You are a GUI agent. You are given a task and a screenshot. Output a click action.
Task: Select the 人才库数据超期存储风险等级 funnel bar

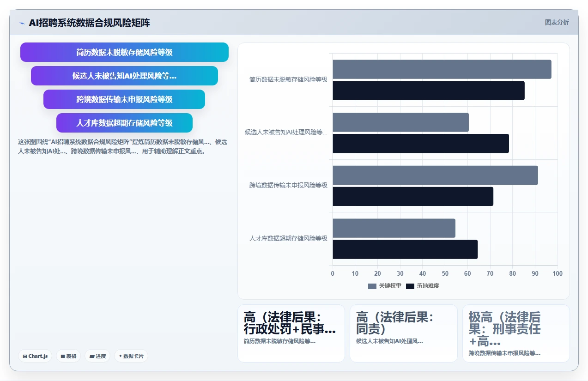coord(124,123)
